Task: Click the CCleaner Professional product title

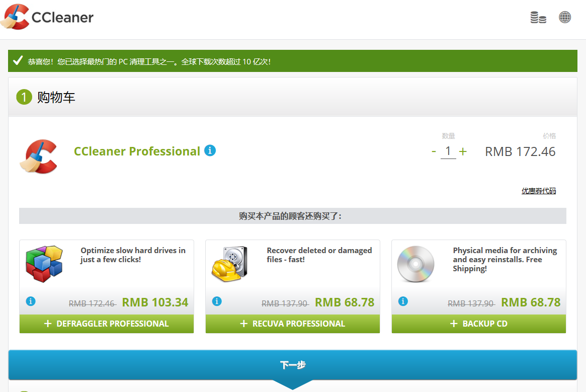Action: coord(137,151)
